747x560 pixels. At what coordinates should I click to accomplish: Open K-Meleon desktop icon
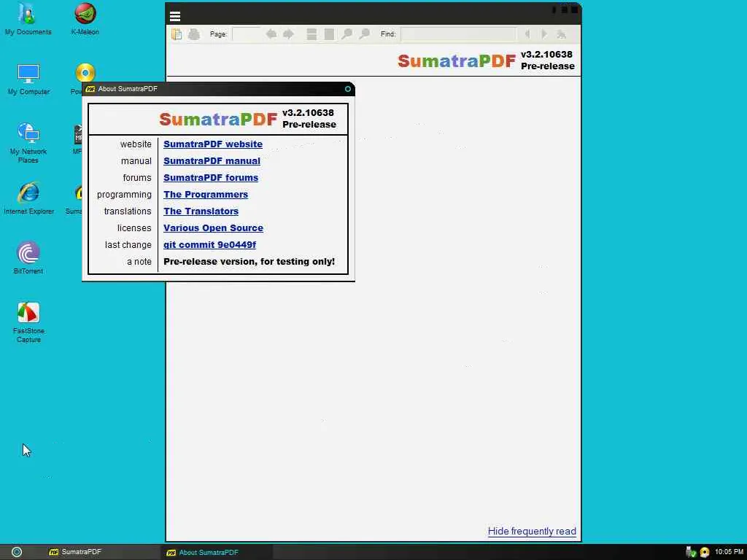(85, 20)
